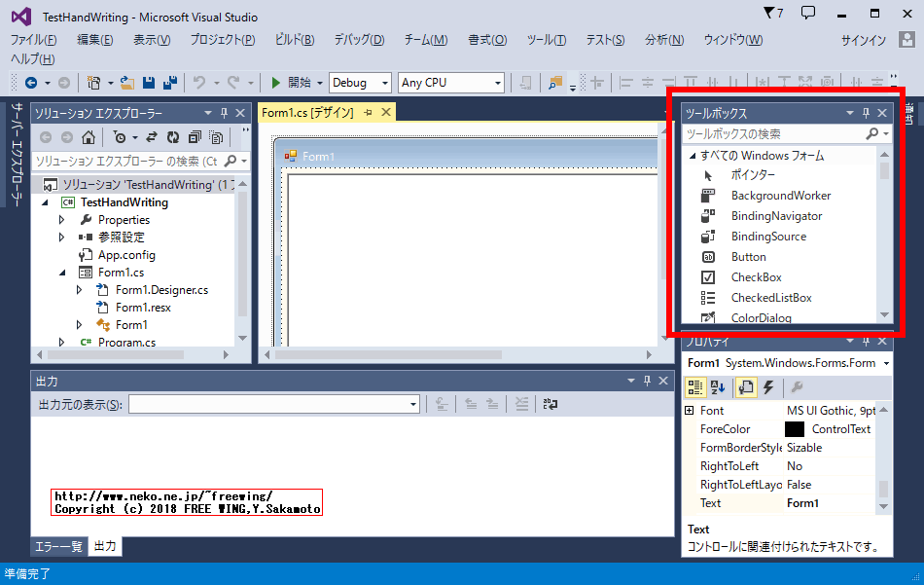924x585 pixels.
Task: Expand the Font property group
Action: tap(690, 411)
